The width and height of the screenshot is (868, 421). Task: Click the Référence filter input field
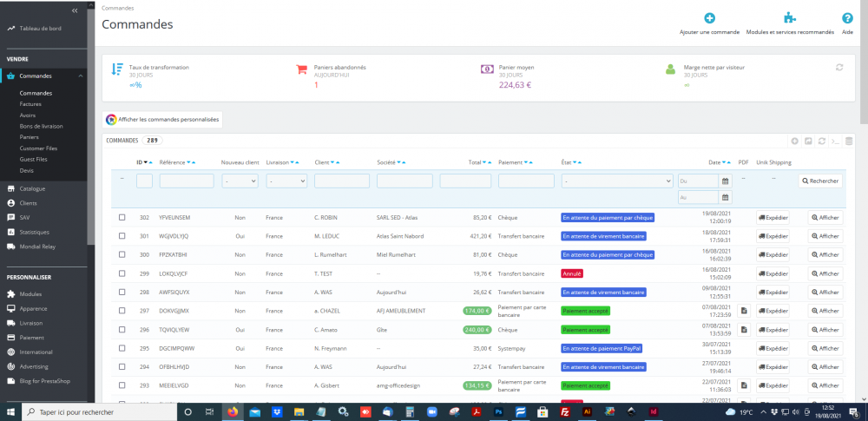coord(187,181)
